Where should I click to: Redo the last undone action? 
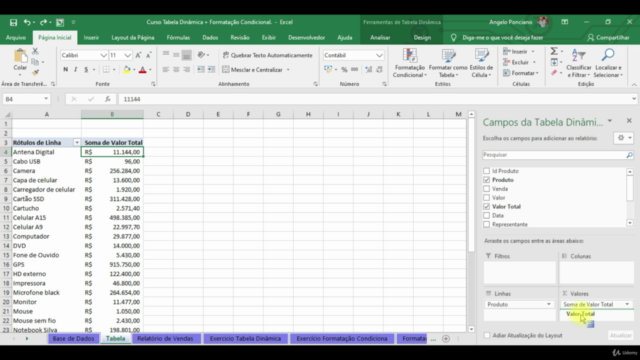pos(43,22)
